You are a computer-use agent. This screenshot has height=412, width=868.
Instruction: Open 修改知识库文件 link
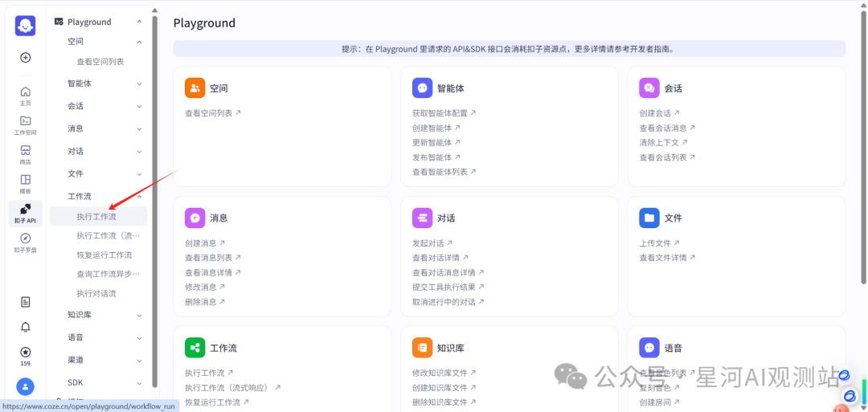444,373
